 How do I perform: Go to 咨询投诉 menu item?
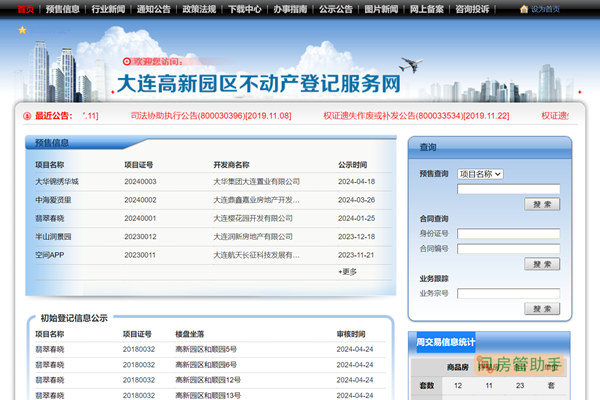pos(472,9)
